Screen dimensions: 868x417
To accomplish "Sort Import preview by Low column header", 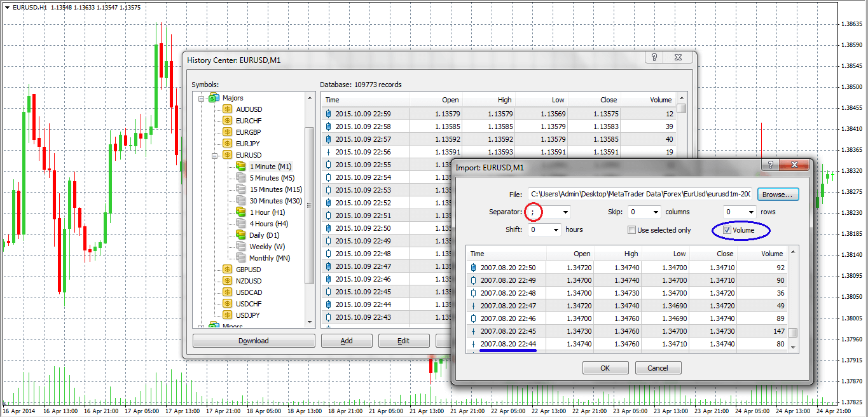I will 665,254.
